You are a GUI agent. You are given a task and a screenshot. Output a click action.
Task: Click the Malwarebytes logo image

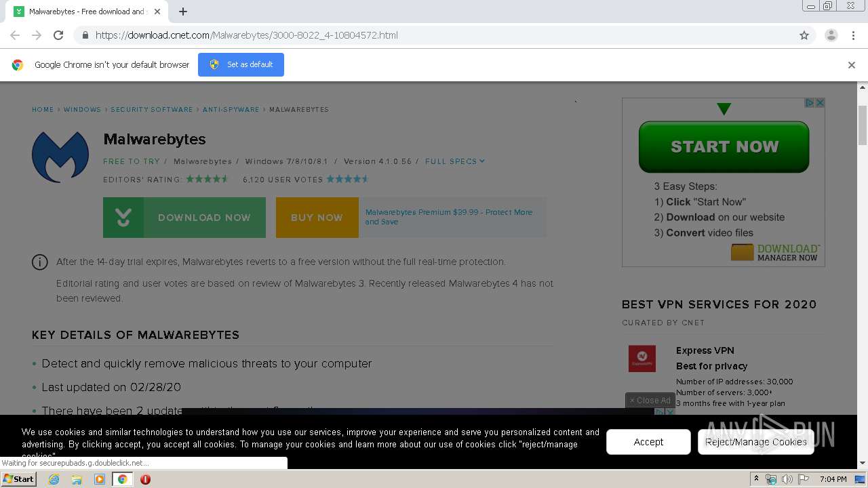click(60, 157)
